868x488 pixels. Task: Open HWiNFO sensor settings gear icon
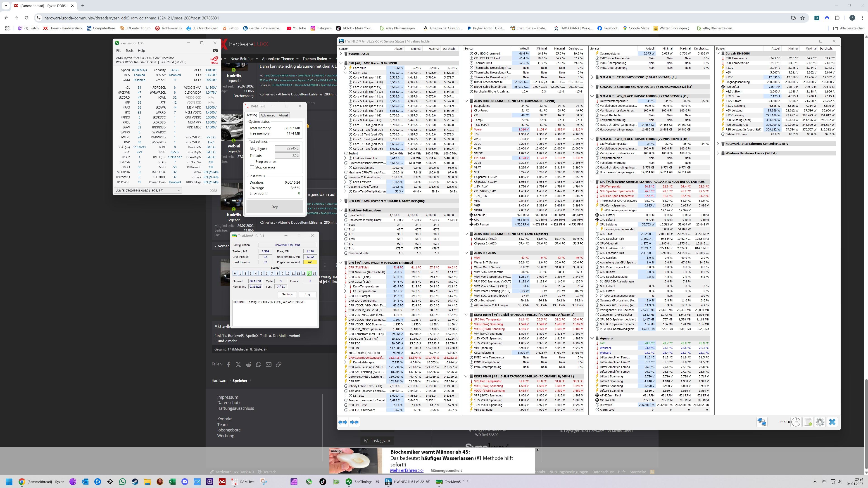point(820,422)
